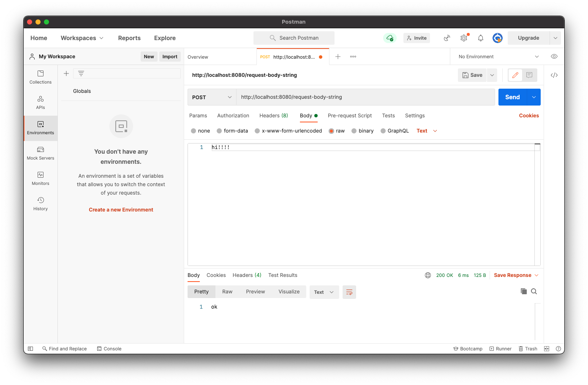Click the Invite button
The height and width of the screenshot is (385, 588).
point(416,38)
